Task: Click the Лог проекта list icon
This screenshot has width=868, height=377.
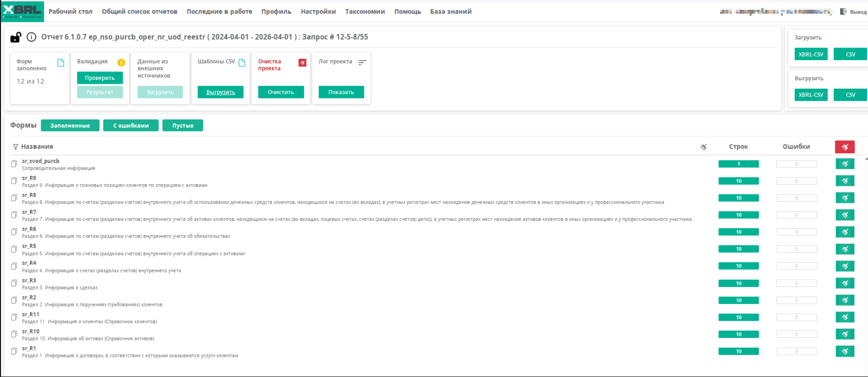Action: (362, 63)
